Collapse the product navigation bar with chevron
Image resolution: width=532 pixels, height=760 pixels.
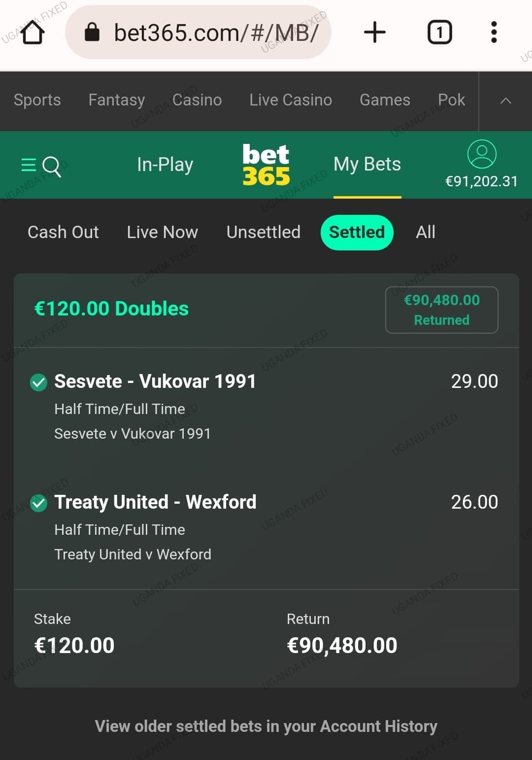pos(505,101)
